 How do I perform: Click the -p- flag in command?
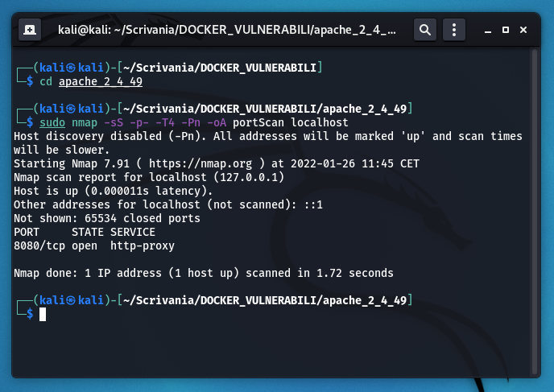pyautogui.click(x=139, y=122)
